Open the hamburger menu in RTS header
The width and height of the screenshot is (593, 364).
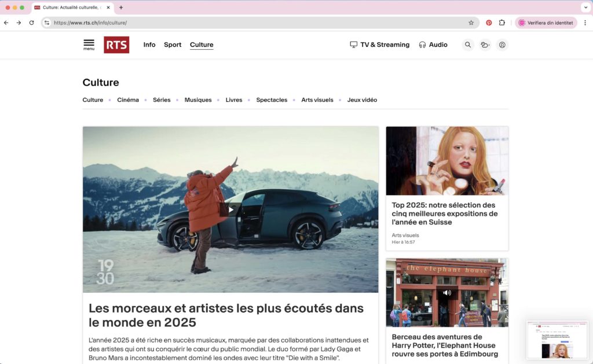coord(89,45)
